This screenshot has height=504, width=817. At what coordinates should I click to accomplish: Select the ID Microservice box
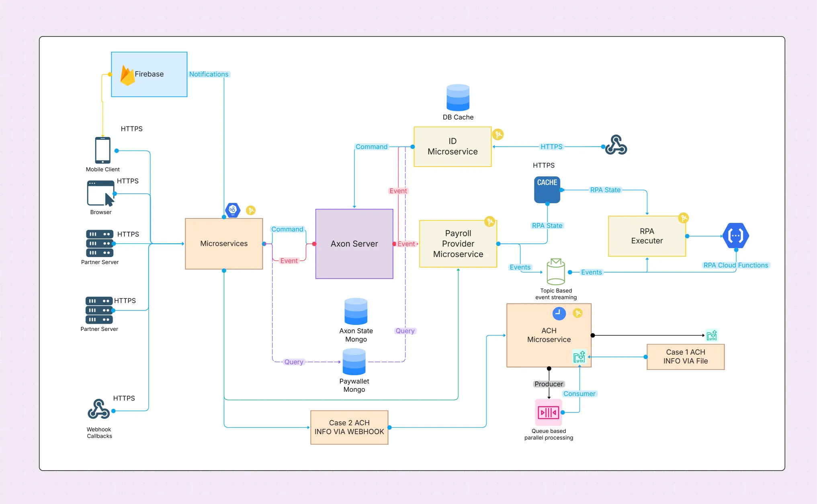click(x=453, y=147)
